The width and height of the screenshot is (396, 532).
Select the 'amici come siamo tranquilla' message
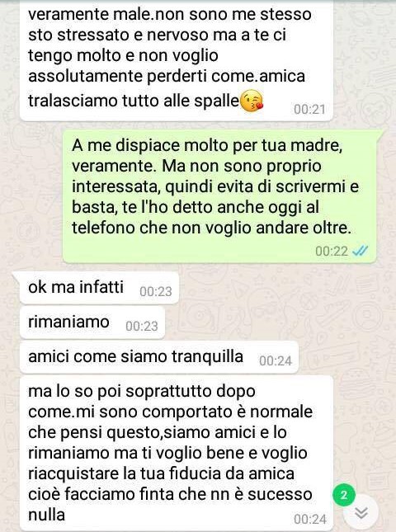pos(159,357)
